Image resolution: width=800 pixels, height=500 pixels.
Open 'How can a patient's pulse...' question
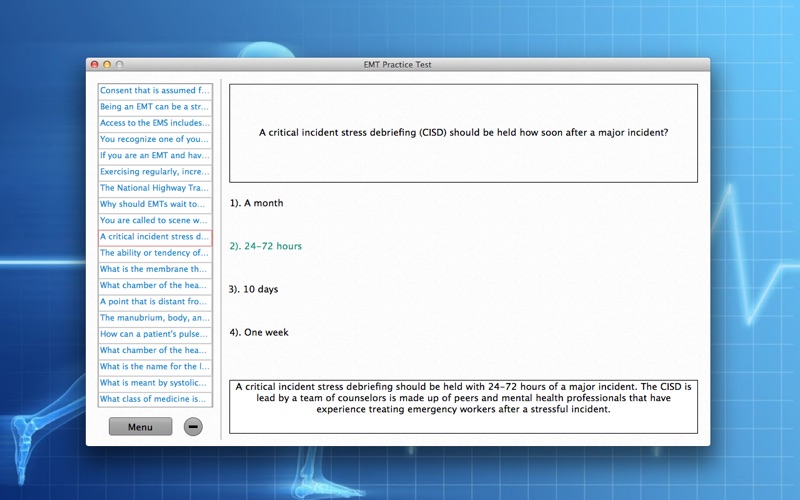click(x=155, y=334)
